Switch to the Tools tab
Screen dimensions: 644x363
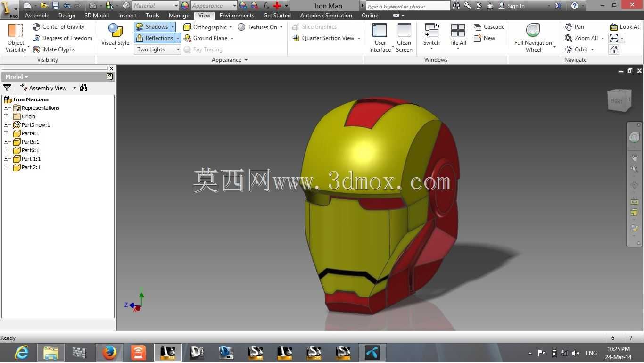152,16
